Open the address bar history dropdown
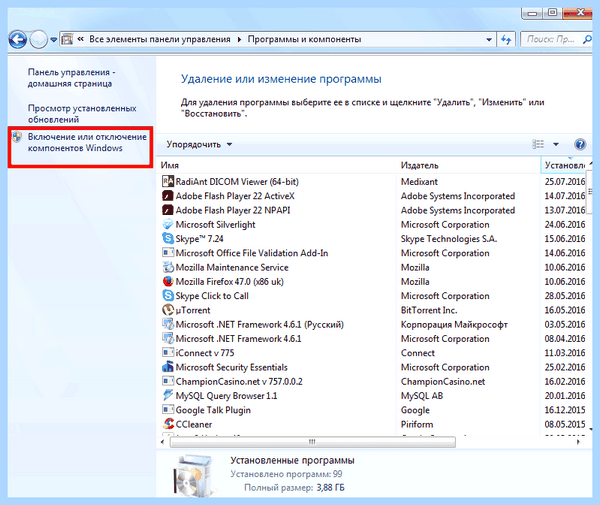 [x=489, y=39]
